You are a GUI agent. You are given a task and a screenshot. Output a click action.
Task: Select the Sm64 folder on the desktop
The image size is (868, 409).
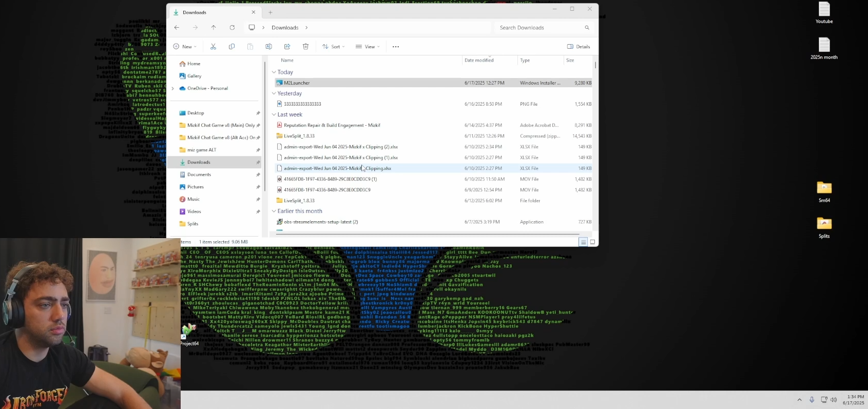coord(824,192)
